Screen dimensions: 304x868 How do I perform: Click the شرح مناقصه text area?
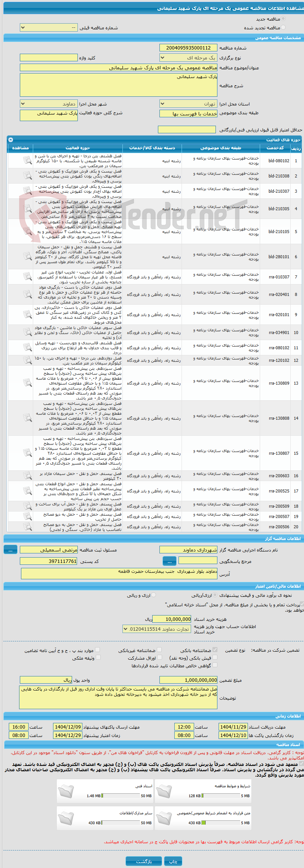pyautogui.click(x=119, y=85)
